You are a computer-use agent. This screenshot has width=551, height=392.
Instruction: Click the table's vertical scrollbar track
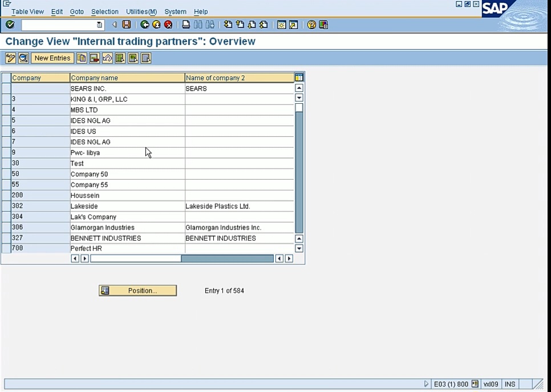[x=299, y=172]
